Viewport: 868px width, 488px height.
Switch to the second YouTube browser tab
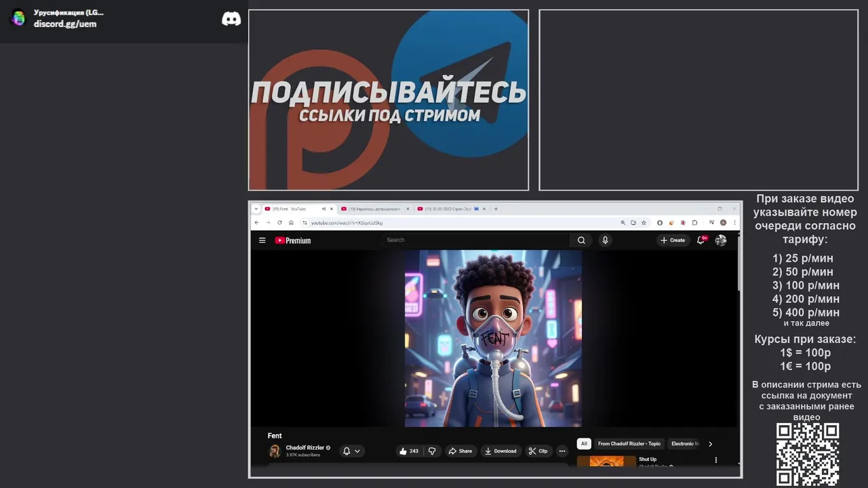click(375, 209)
